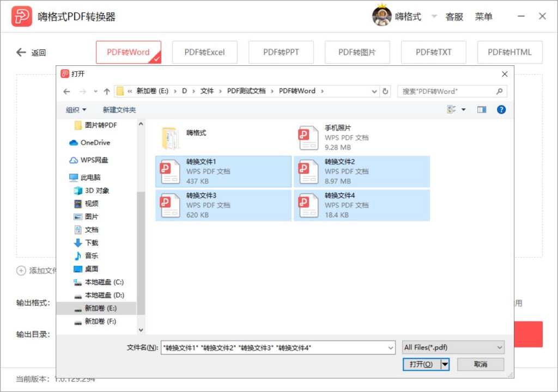Select 新加卷 (F:) drive
Viewport: 558px width, 392px height.
pos(95,321)
